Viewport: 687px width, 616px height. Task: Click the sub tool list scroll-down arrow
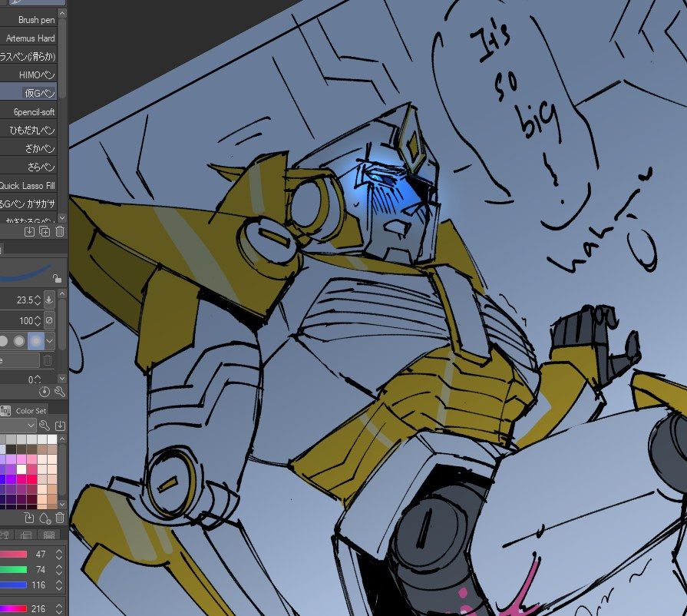point(62,217)
